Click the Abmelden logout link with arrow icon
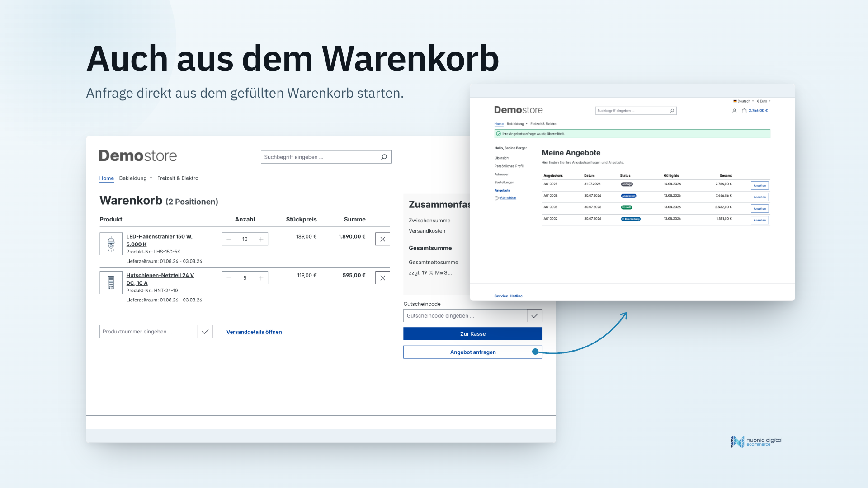This screenshot has width=868, height=488. pyautogui.click(x=505, y=198)
